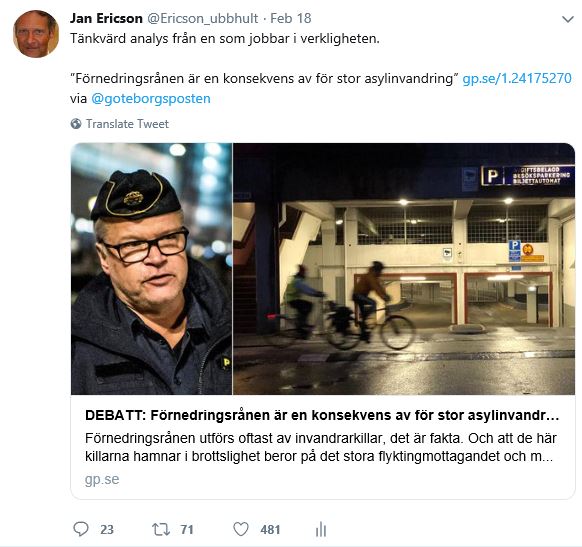The width and height of the screenshot is (582, 547).
Task: Open the cyclists parking garage photo
Action: (404, 269)
